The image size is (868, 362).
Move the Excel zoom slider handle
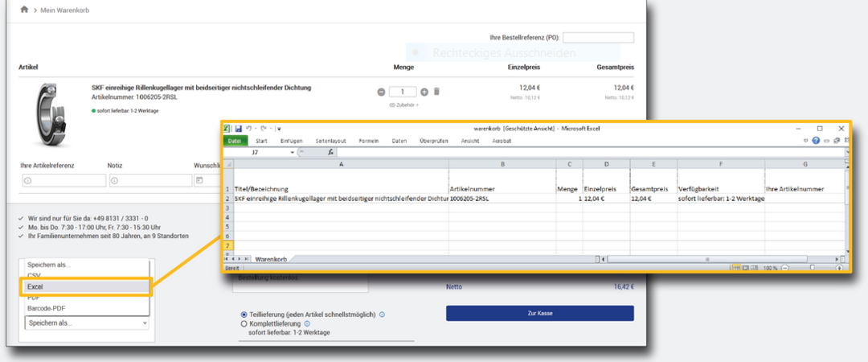coord(812,268)
